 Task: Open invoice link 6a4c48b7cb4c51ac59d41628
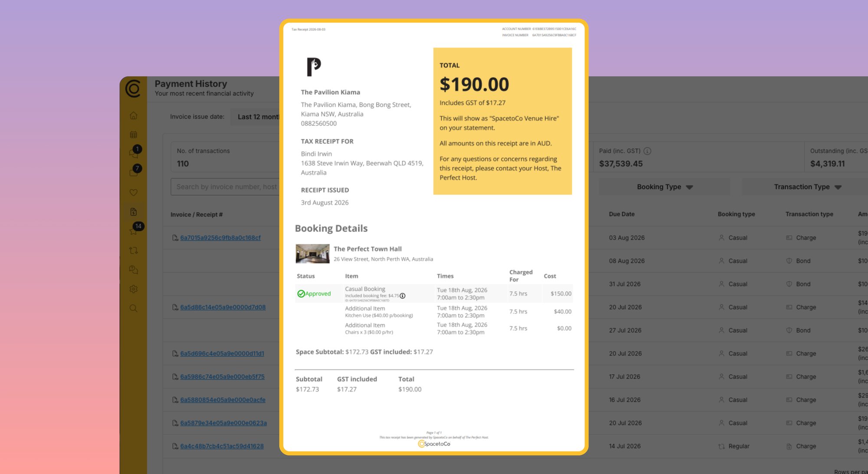click(222, 446)
